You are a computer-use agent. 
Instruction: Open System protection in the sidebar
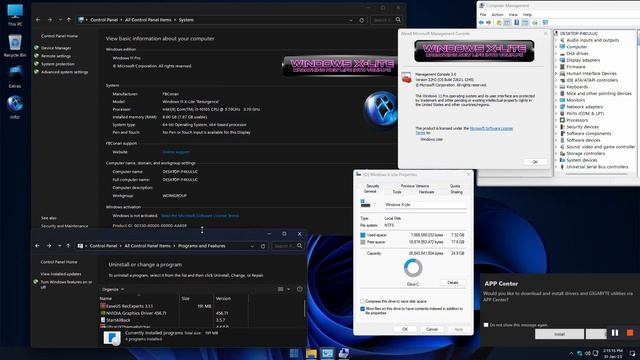tap(58, 64)
